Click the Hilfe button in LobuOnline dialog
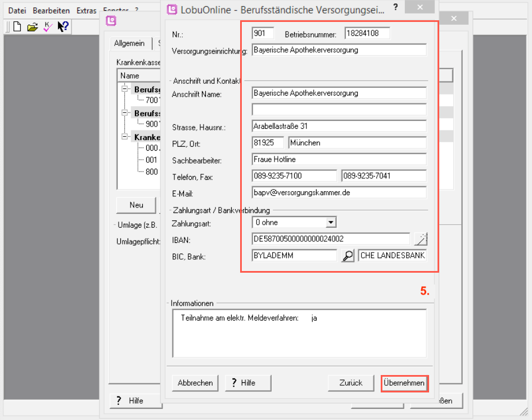532x420 pixels. pos(248,383)
